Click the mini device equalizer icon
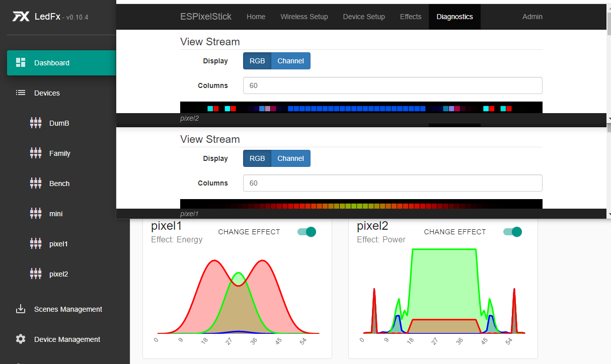Image resolution: width=611 pixels, height=364 pixels. click(36, 213)
